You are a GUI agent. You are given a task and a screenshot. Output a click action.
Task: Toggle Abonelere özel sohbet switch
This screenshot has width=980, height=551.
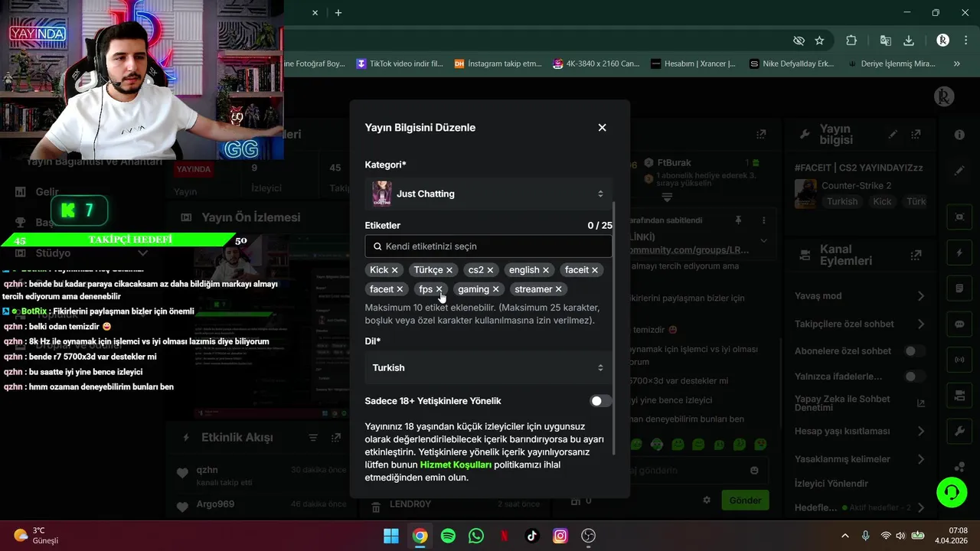[914, 351]
